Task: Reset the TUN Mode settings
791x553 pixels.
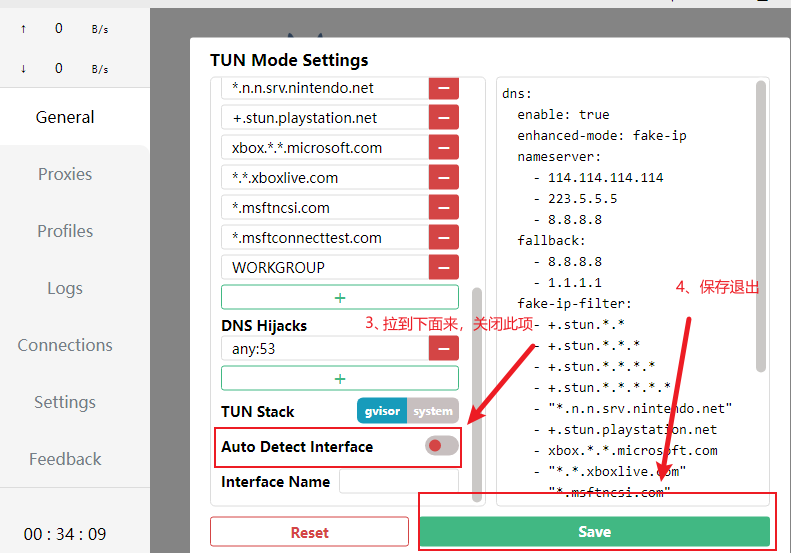Action: (309, 532)
